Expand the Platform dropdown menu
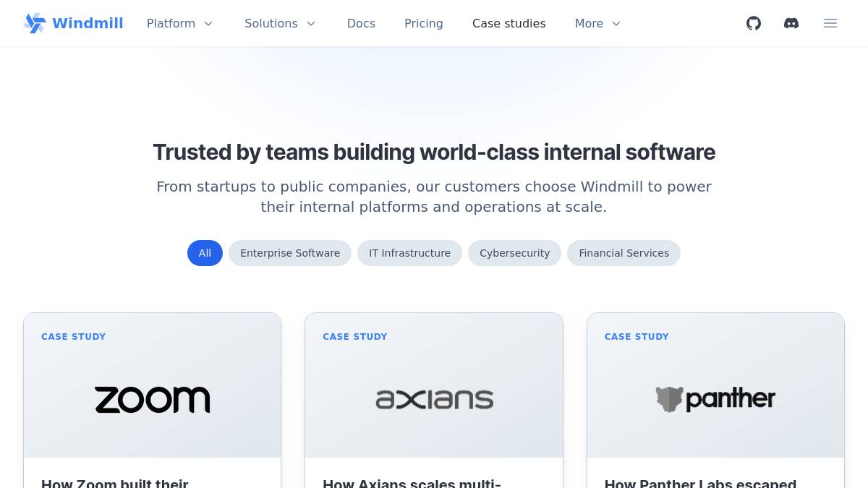The height and width of the screenshot is (488, 868). click(180, 23)
